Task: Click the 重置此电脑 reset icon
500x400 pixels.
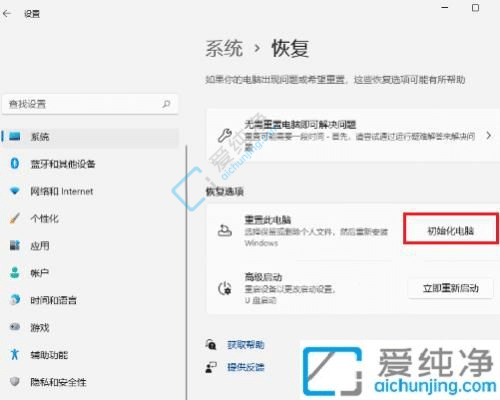Action: pos(225,230)
